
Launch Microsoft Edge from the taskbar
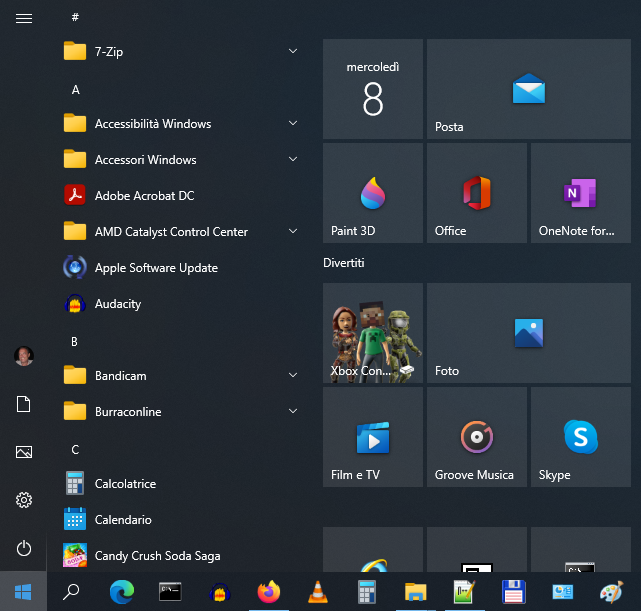tap(121, 591)
